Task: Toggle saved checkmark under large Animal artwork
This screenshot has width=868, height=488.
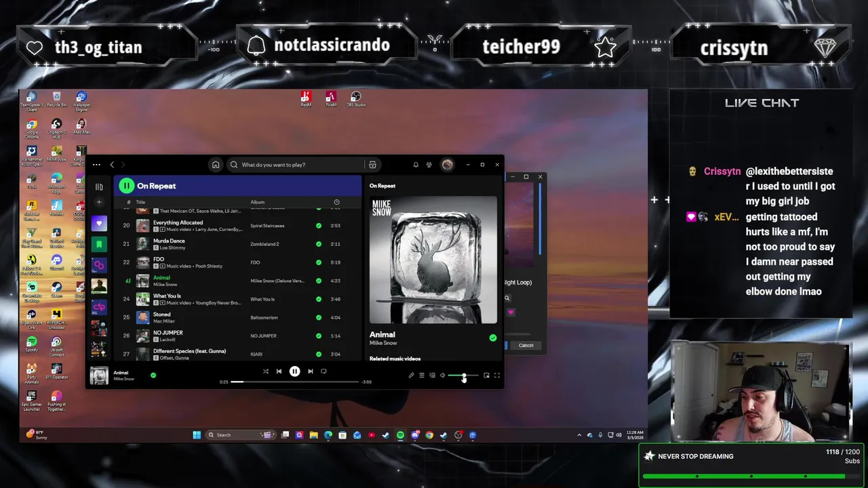Action: pos(493,338)
